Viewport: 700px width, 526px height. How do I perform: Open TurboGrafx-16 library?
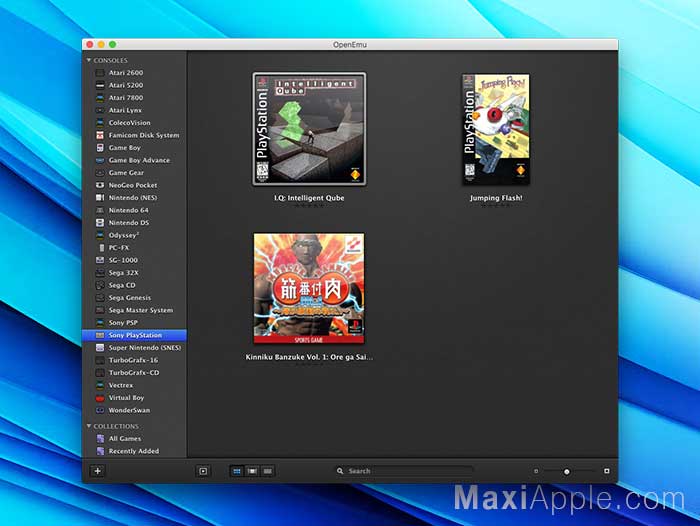click(134, 360)
